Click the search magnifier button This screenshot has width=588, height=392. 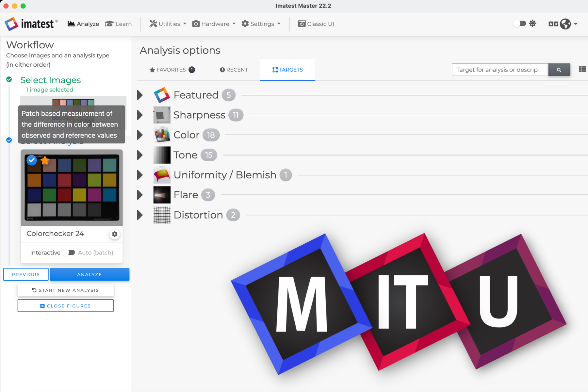[559, 70]
